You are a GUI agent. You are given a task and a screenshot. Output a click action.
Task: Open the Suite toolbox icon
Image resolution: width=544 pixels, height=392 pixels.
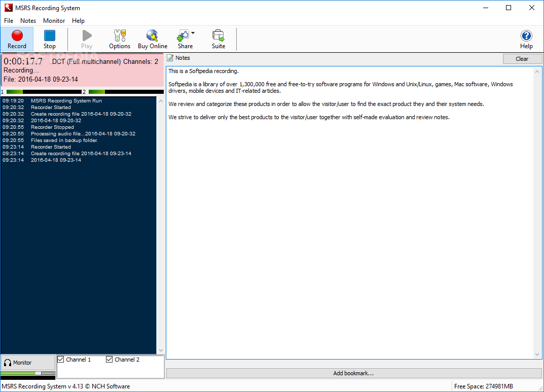pos(219,39)
